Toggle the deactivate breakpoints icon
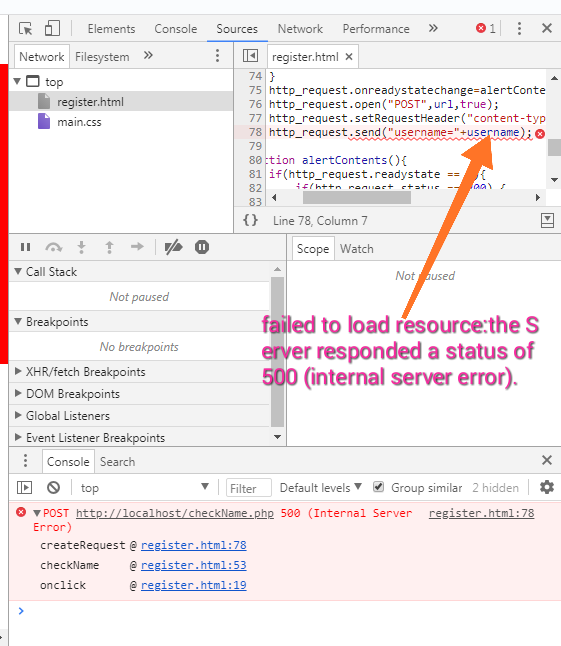Image resolution: width=561 pixels, height=646 pixels. [x=173, y=247]
